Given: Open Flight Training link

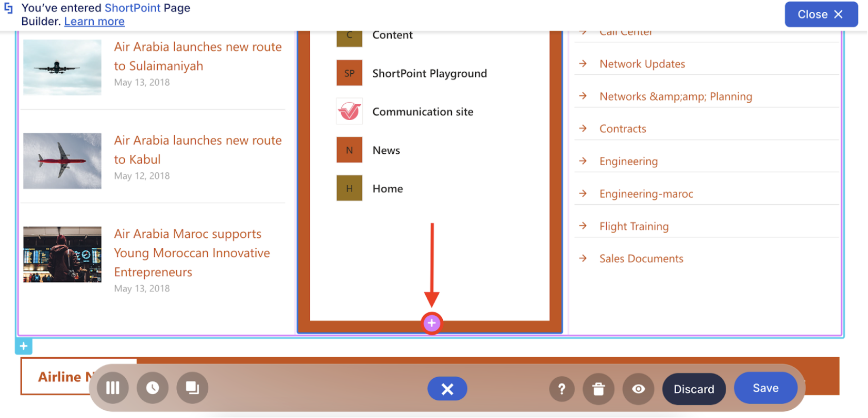Looking at the screenshot, I should point(634,227).
